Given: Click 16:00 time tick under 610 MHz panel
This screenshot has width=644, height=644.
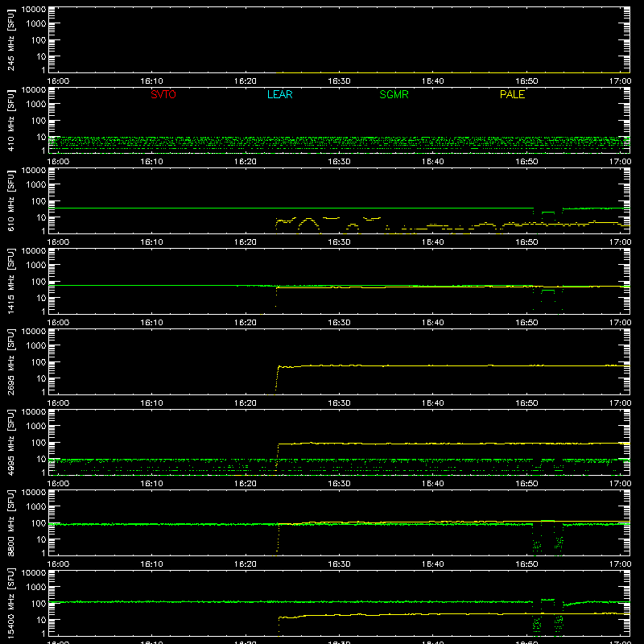Looking at the screenshot, I should coord(58,242).
